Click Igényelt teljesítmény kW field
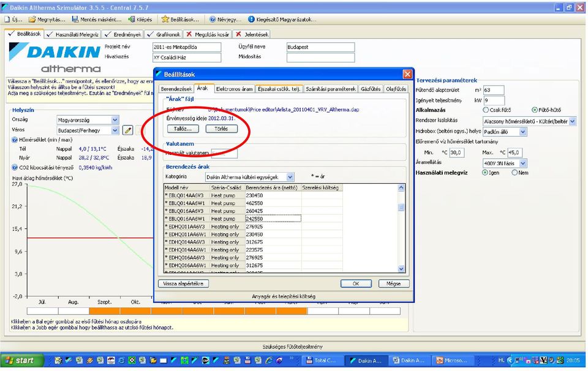 [494, 100]
